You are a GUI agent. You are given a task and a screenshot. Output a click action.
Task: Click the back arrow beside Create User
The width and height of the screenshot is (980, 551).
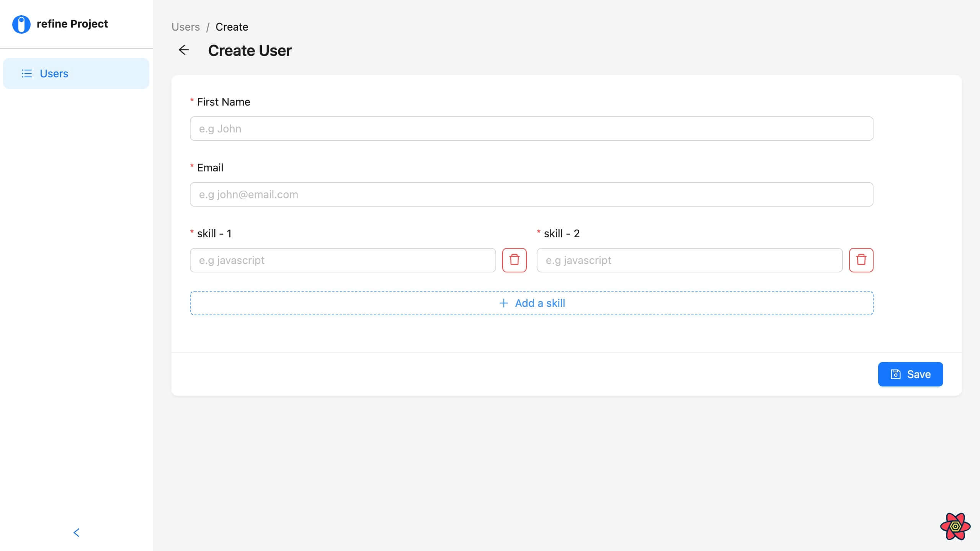tap(184, 50)
